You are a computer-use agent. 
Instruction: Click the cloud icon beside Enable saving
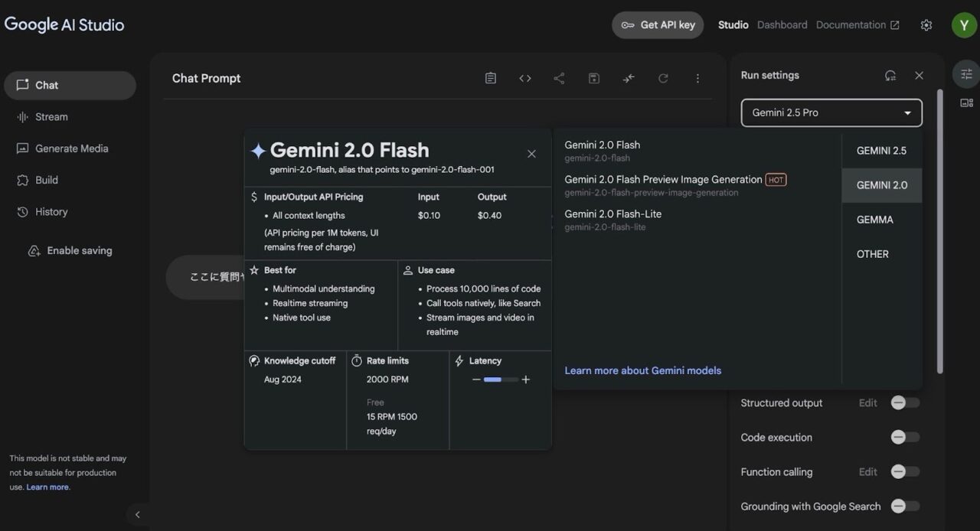click(x=34, y=251)
